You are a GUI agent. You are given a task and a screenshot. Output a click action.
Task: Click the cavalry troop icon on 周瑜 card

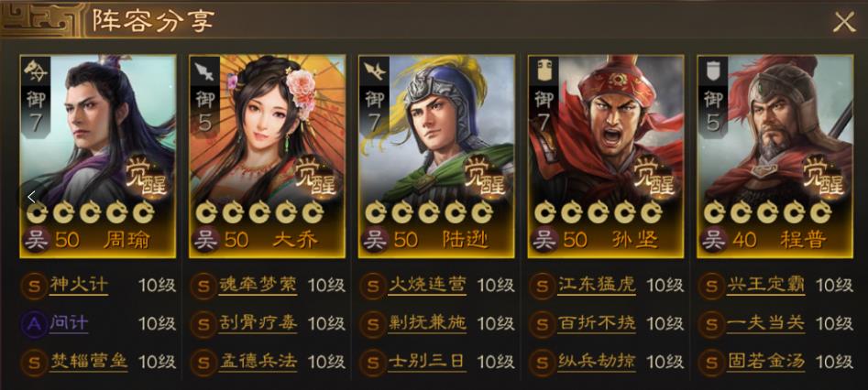coord(36,70)
